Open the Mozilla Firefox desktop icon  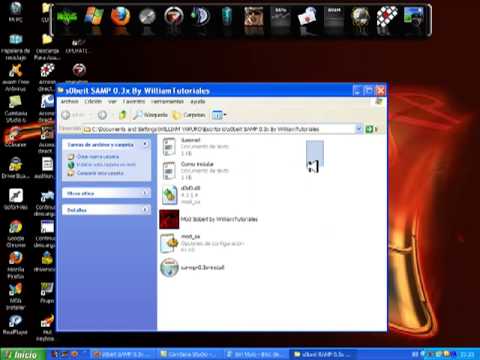(15, 265)
